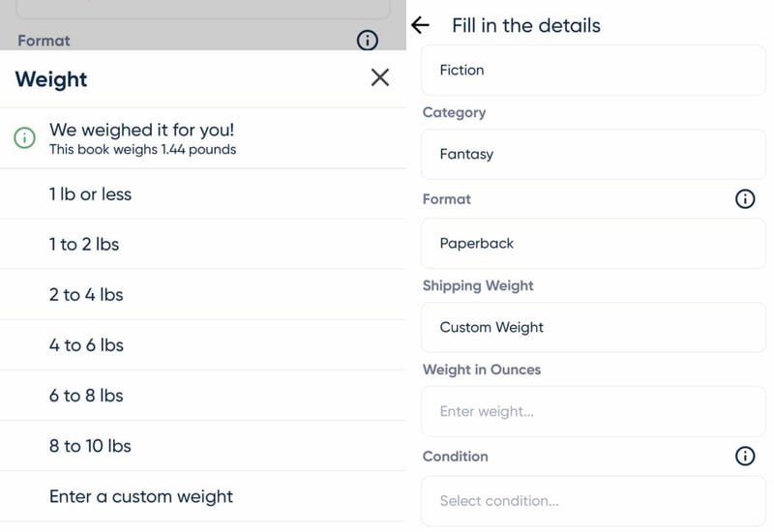774x532 pixels.
Task: Select Enter a custom weight
Action: pyautogui.click(x=141, y=496)
